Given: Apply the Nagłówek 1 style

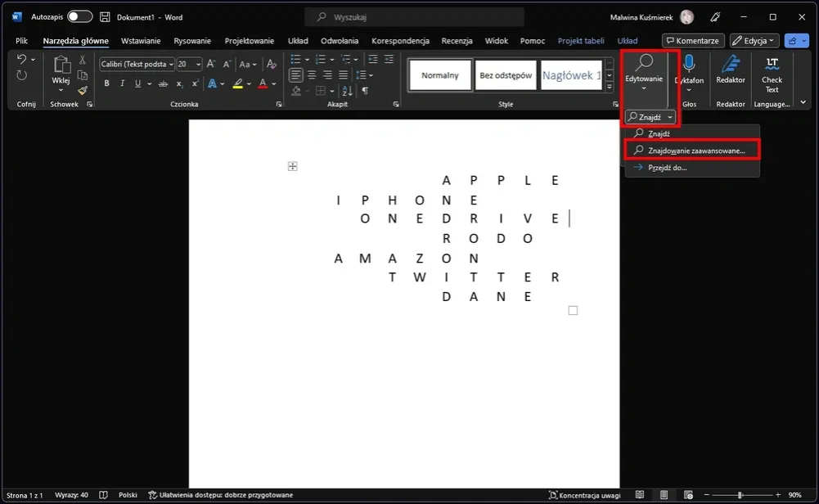Looking at the screenshot, I should [571, 75].
